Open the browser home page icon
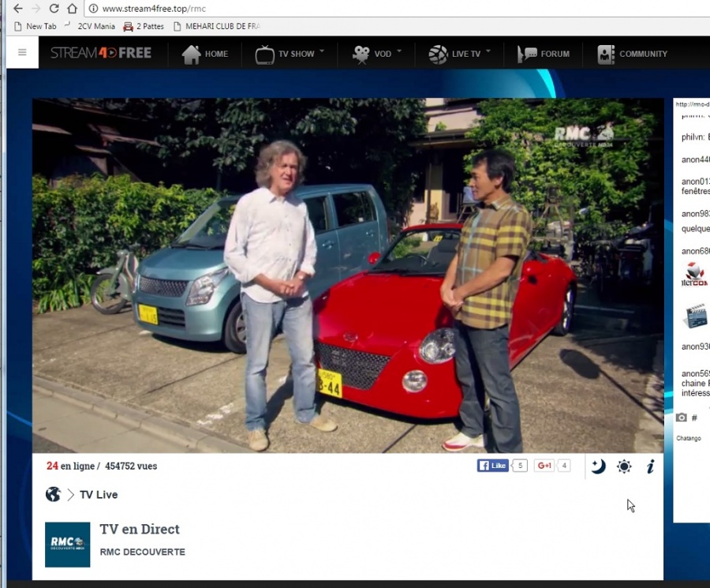710x588 pixels. 72,9
